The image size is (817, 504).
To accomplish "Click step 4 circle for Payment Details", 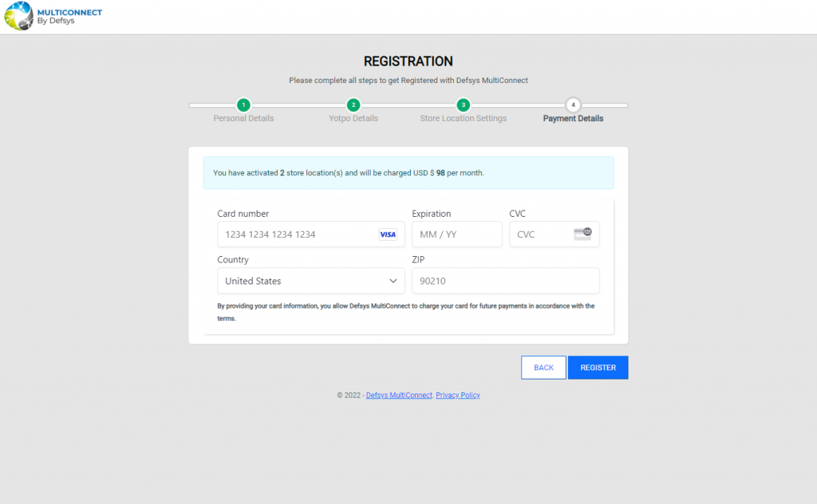I will pyautogui.click(x=573, y=105).
